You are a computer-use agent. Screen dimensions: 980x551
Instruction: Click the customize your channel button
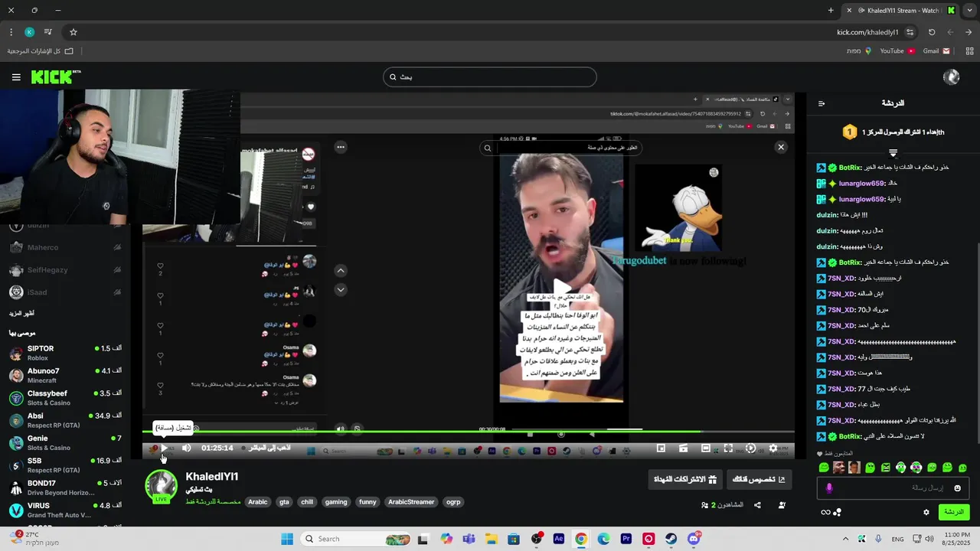point(759,480)
